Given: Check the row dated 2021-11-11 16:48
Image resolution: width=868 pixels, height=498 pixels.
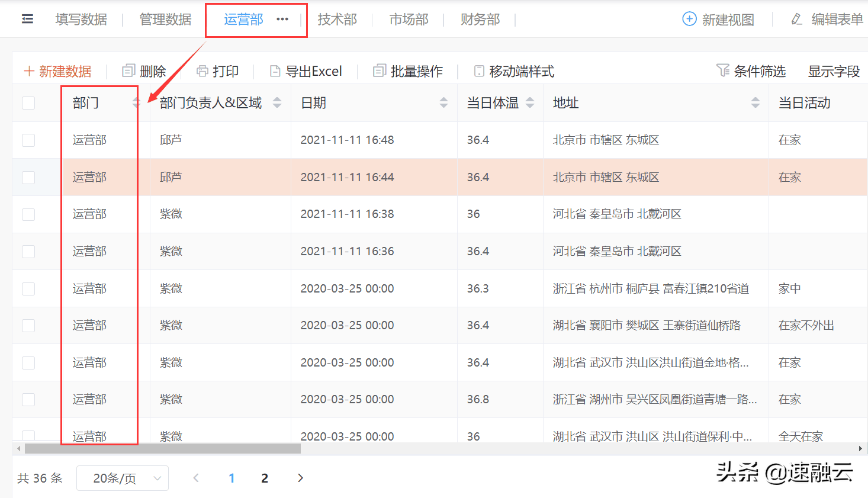Looking at the screenshot, I should (28, 140).
